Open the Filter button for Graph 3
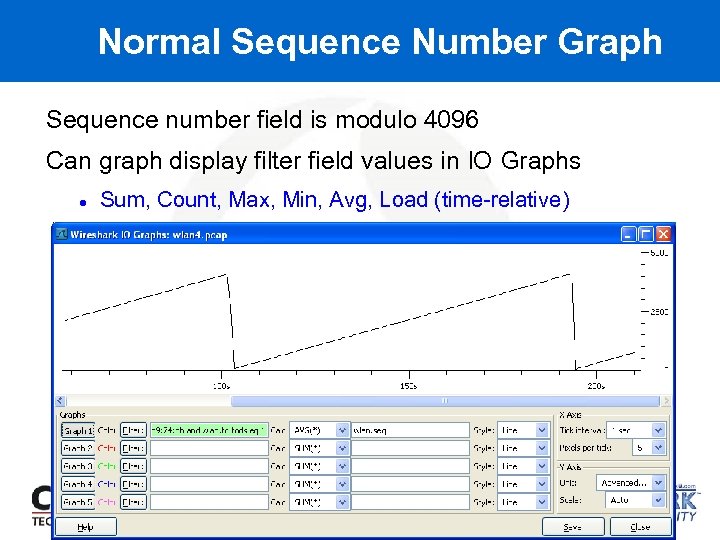 (133, 466)
